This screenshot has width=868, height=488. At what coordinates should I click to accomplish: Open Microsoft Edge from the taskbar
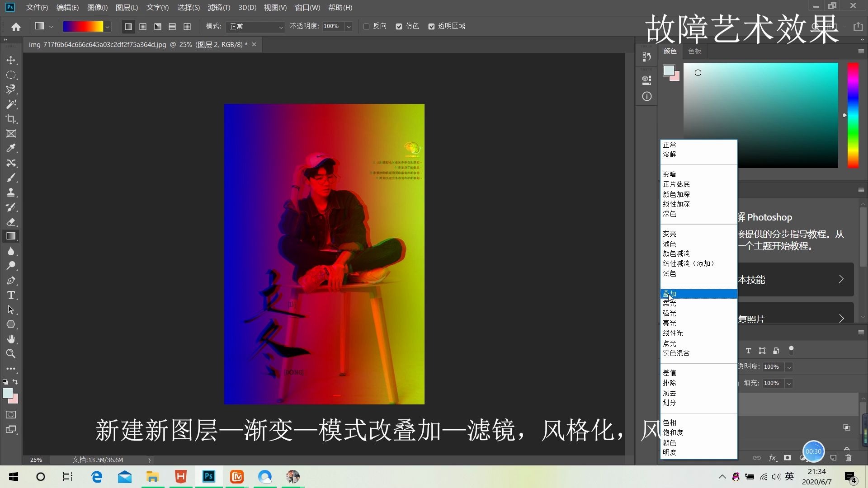tap(97, 477)
